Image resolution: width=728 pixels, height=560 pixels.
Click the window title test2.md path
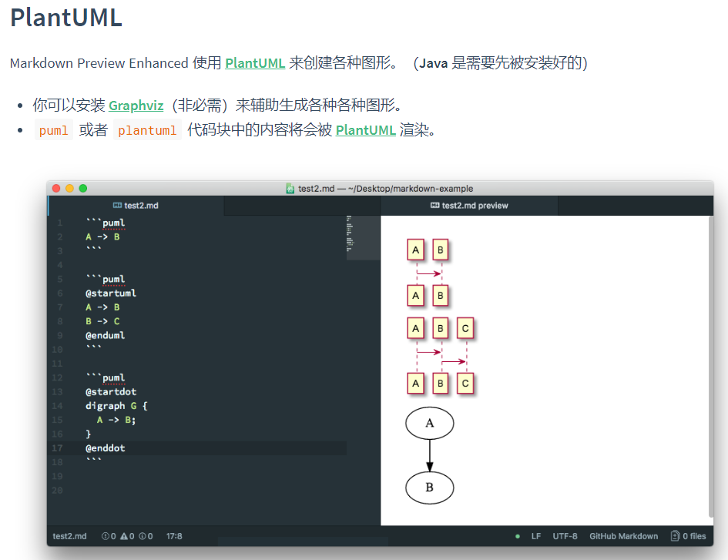[385, 189]
